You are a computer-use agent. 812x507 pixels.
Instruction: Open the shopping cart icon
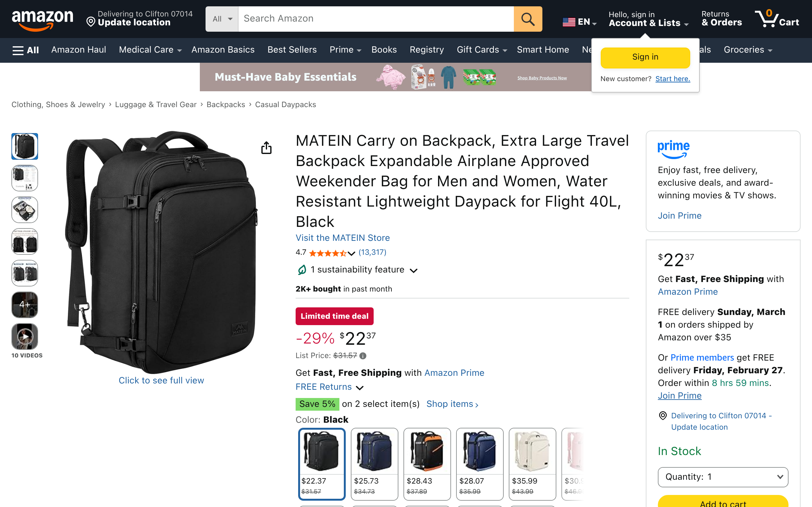coord(776,19)
